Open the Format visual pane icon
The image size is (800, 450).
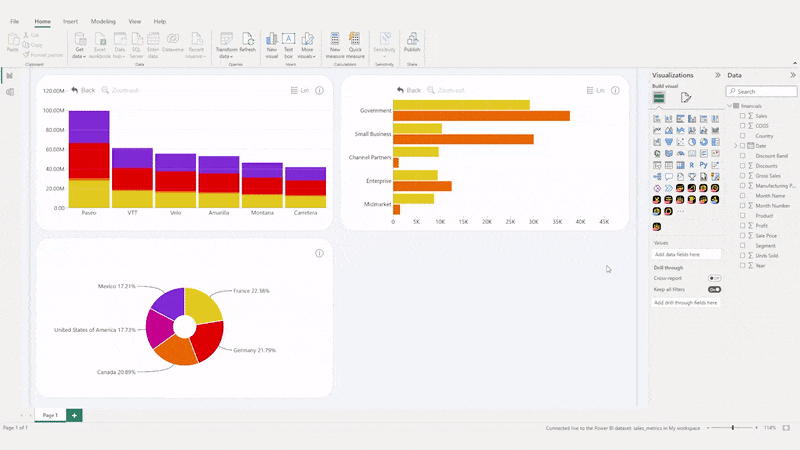click(x=686, y=98)
